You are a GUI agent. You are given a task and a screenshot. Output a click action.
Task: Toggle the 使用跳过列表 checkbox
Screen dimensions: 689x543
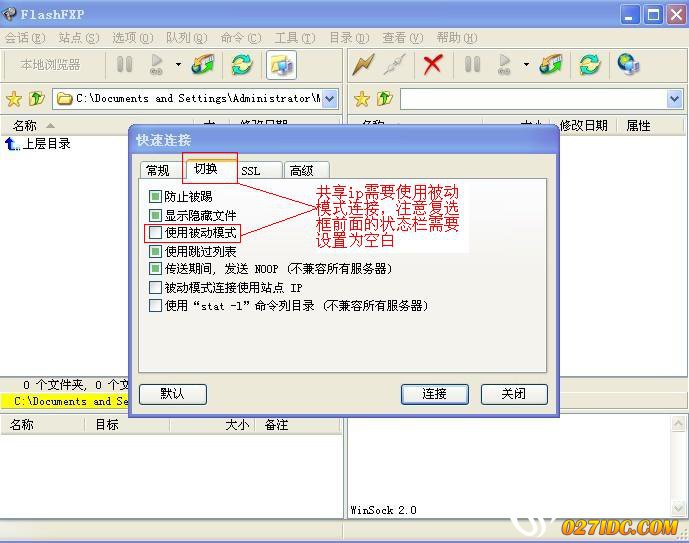[155, 251]
